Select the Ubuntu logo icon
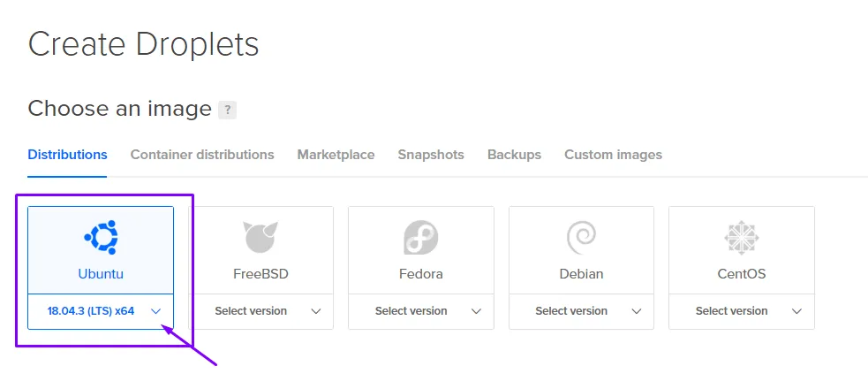 pyautogui.click(x=101, y=237)
